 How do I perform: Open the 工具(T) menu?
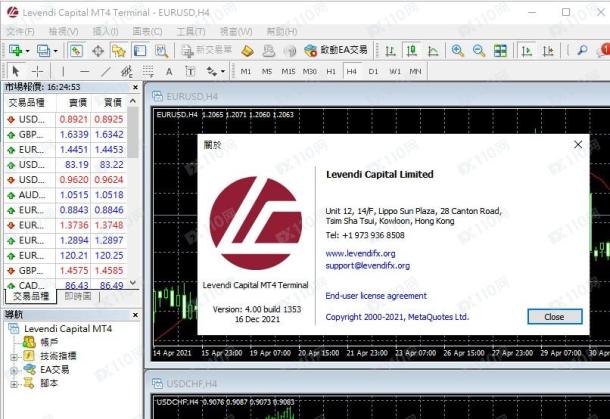(191, 31)
